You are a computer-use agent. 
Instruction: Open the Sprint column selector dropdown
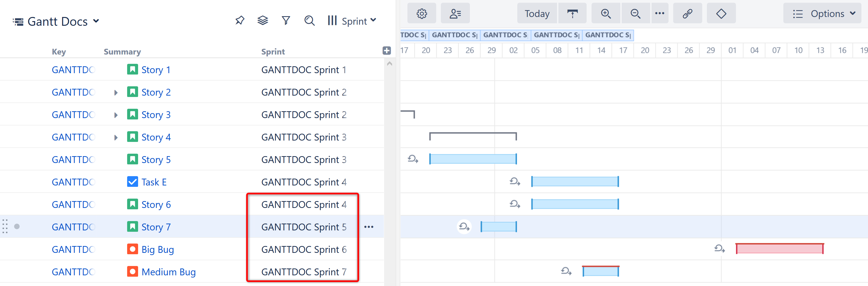[352, 21]
